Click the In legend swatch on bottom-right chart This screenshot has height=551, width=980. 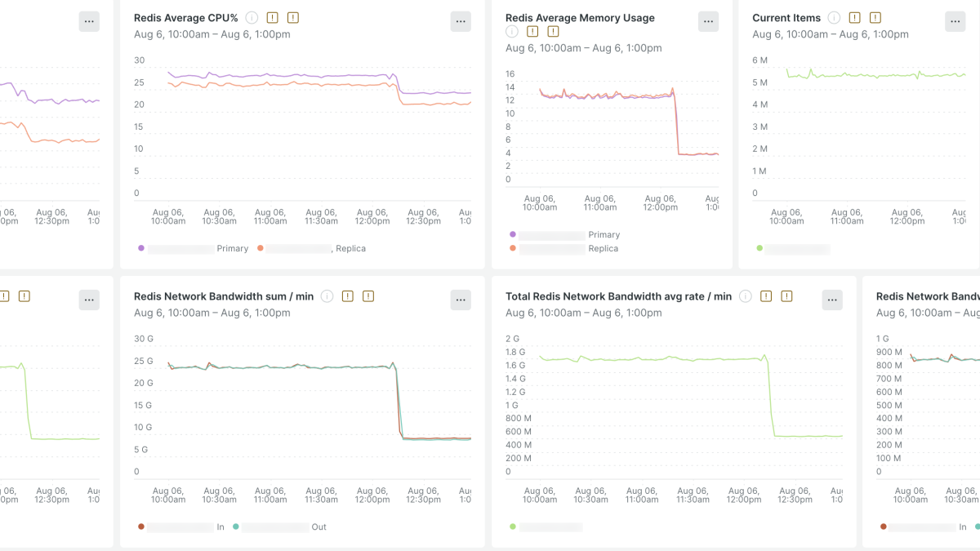coord(883,527)
